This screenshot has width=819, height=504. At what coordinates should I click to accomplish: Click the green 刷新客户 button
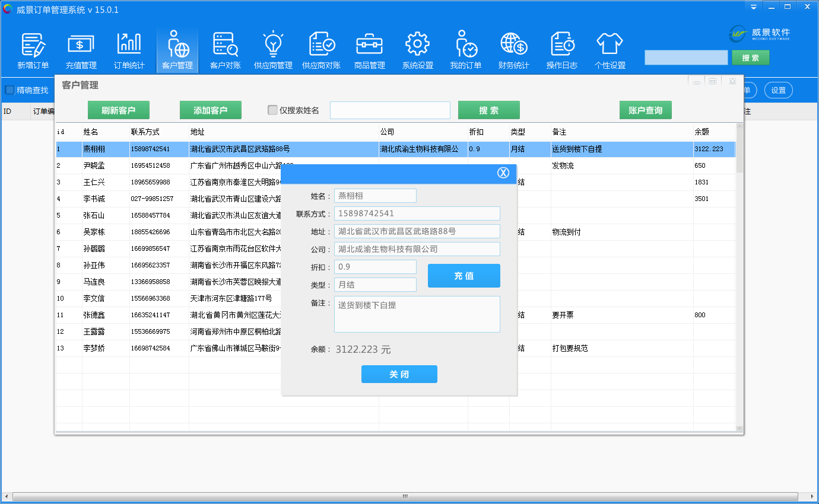[119, 110]
